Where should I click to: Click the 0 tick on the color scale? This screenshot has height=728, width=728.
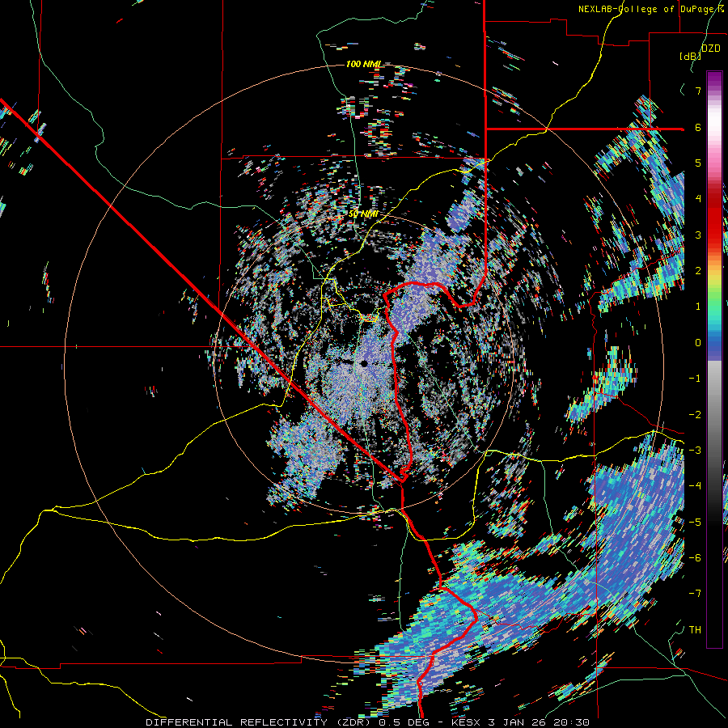[698, 343]
